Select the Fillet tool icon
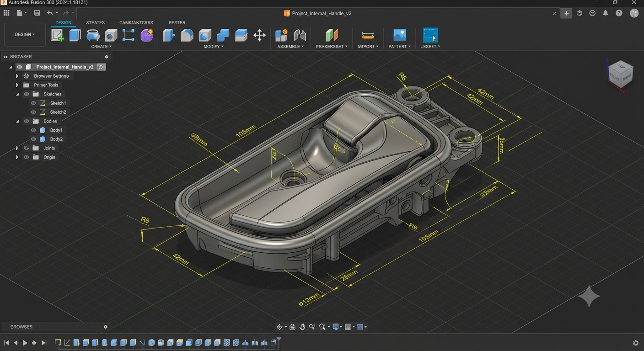This screenshot has width=644, height=351. pyautogui.click(x=187, y=35)
